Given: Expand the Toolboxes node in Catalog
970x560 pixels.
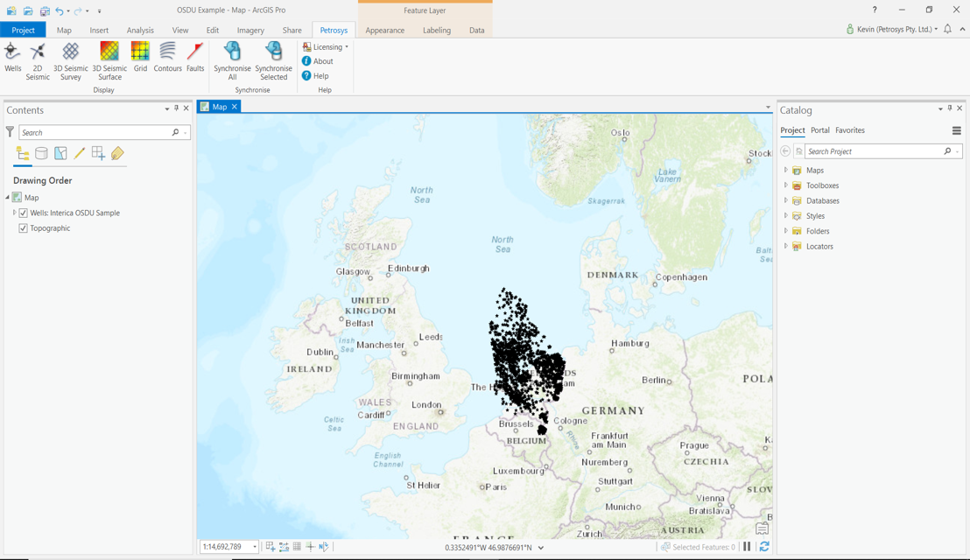Looking at the screenshot, I should [786, 185].
